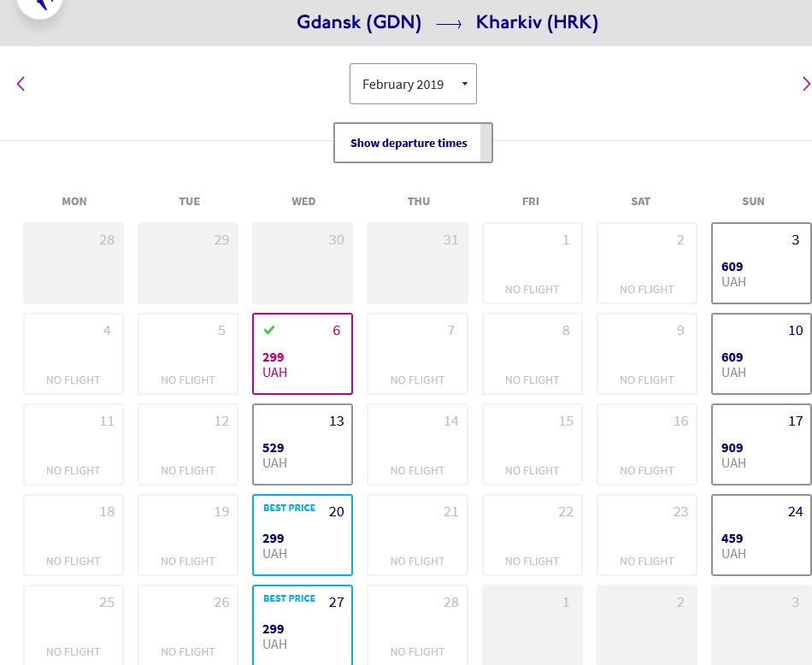Click the route arrow between cities
Viewport: 812px width, 665px height.
pyautogui.click(x=449, y=24)
